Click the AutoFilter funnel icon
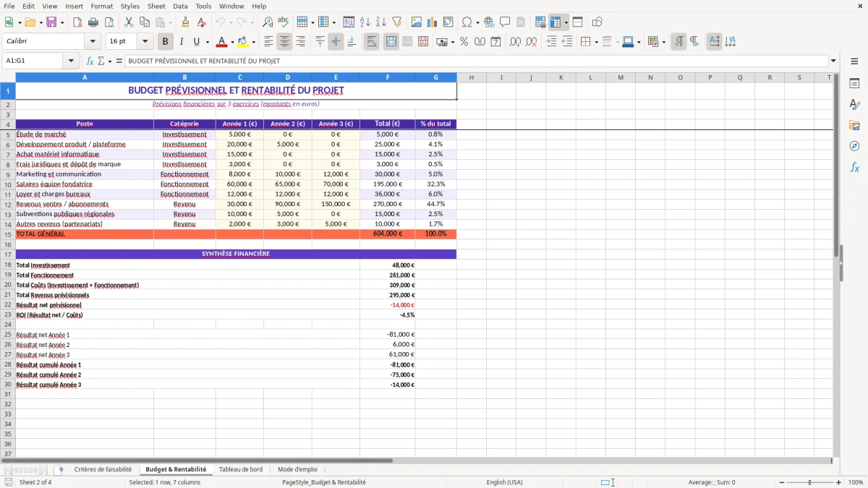This screenshot has width=868, height=488. [396, 22]
